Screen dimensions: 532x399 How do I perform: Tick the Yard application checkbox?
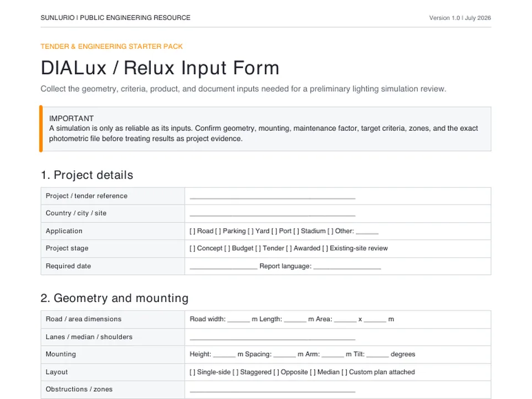tap(250, 231)
